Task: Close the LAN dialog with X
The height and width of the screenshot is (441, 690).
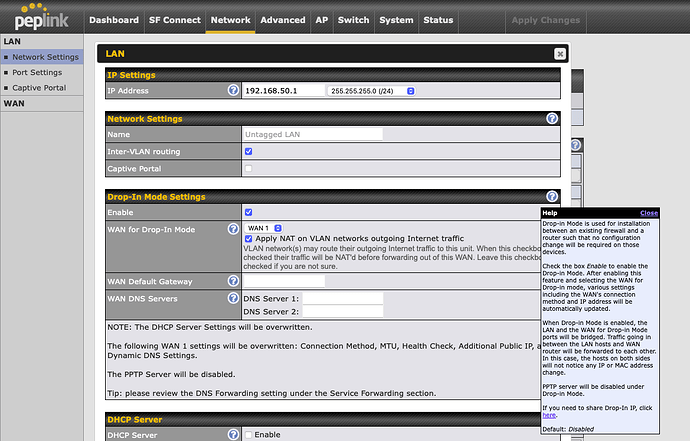Action: coord(560,54)
